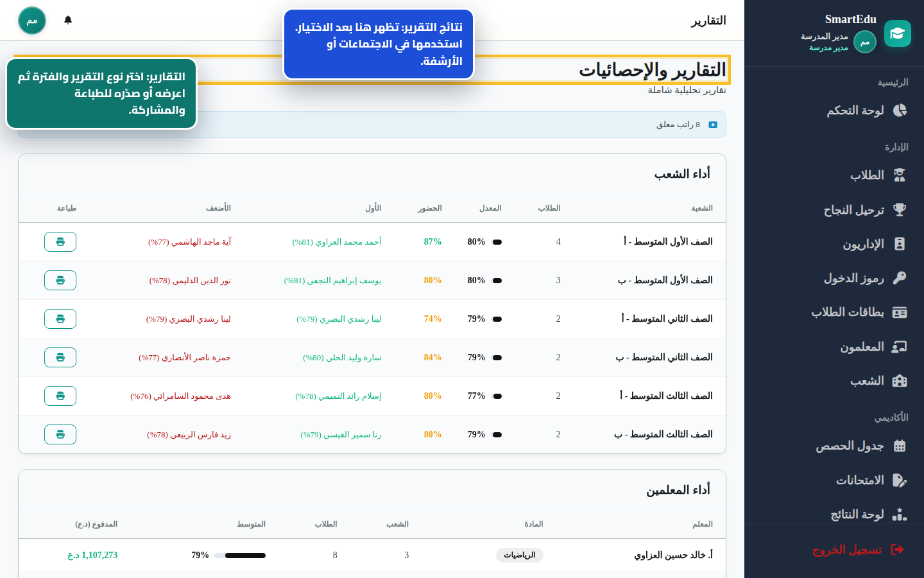
Task: Print report for الصف الثاني المتوسط - ب
Action: [60, 358]
